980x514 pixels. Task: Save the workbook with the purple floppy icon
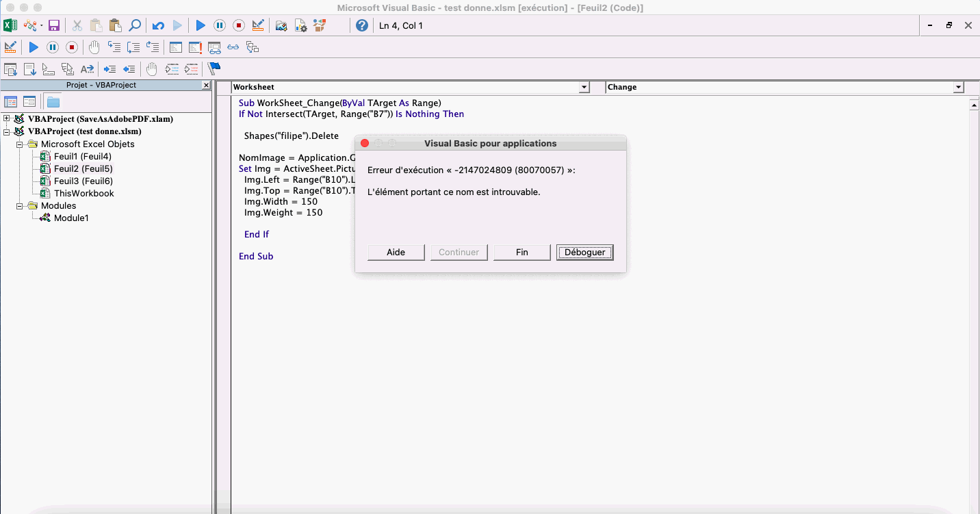[54, 25]
